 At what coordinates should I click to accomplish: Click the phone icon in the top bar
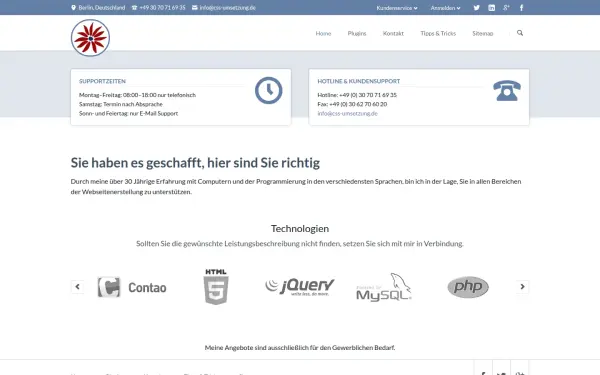pos(134,8)
